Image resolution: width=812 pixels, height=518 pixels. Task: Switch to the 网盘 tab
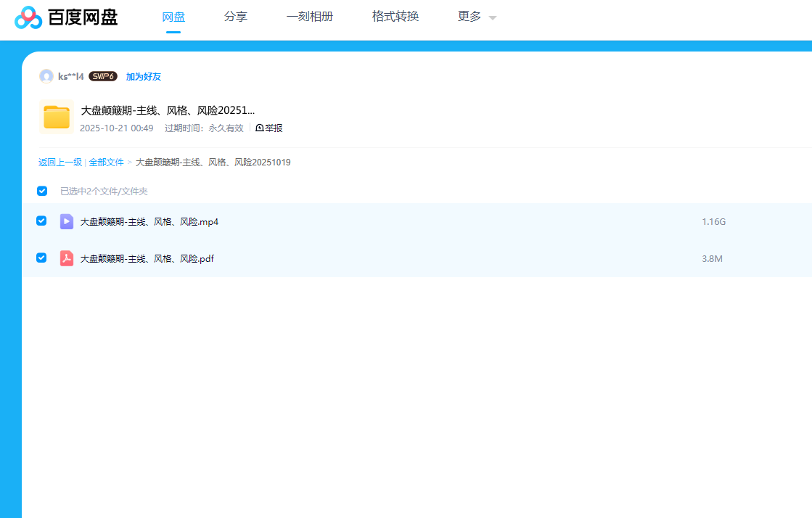pos(173,17)
